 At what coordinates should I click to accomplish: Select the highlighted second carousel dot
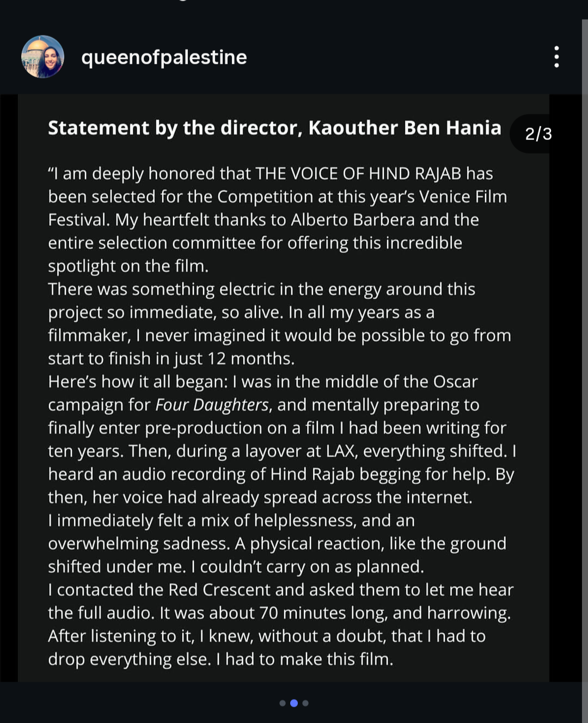pyautogui.click(x=294, y=703)
